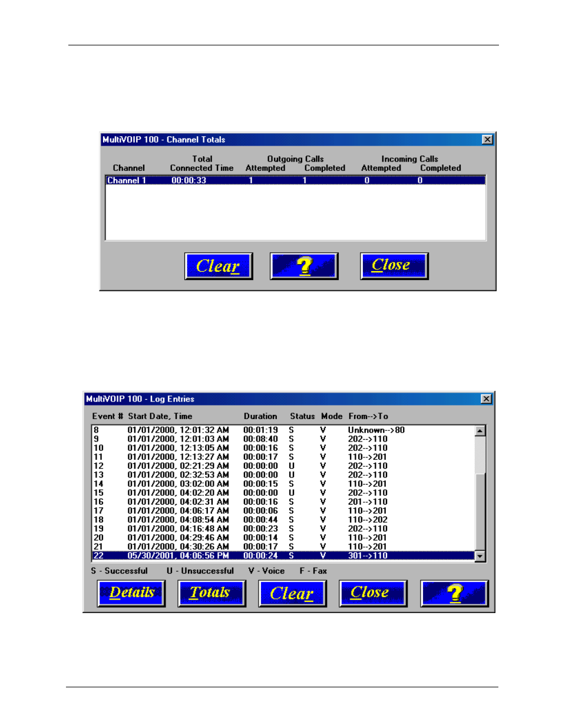The height and width of the screenshot is (728, 562).
Task: Open Details for the selected log entry
Action: click(x=131, y=593)
